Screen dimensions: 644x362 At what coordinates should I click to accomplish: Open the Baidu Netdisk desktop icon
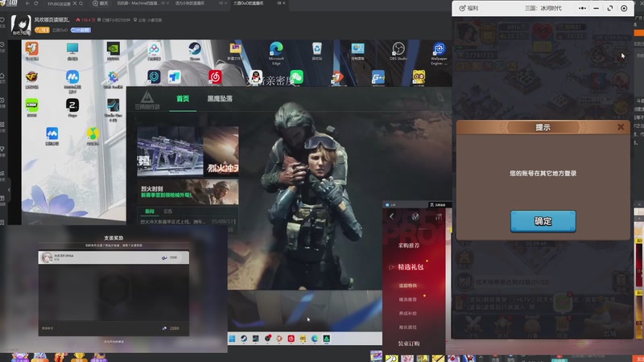(x=154, y=51)
